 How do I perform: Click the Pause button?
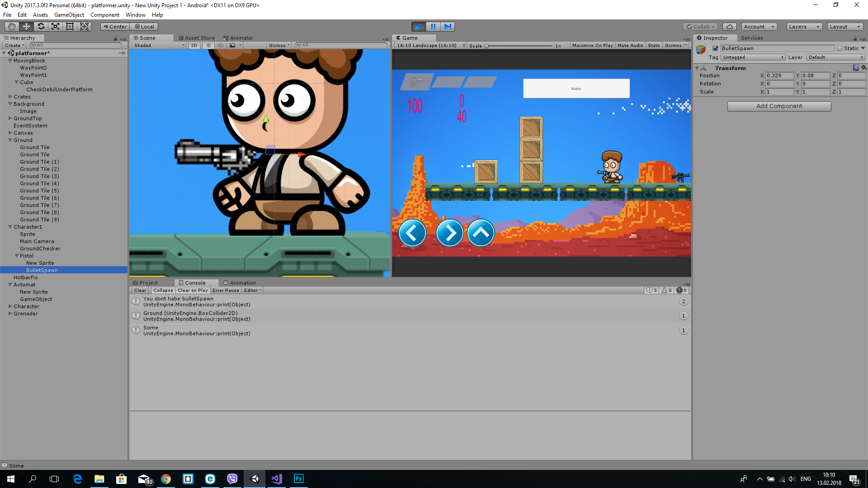point(433,27)
